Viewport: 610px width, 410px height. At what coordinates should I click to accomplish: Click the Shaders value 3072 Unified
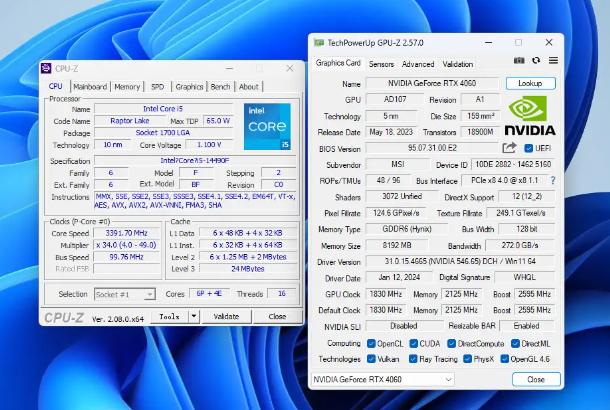point(402,196)
